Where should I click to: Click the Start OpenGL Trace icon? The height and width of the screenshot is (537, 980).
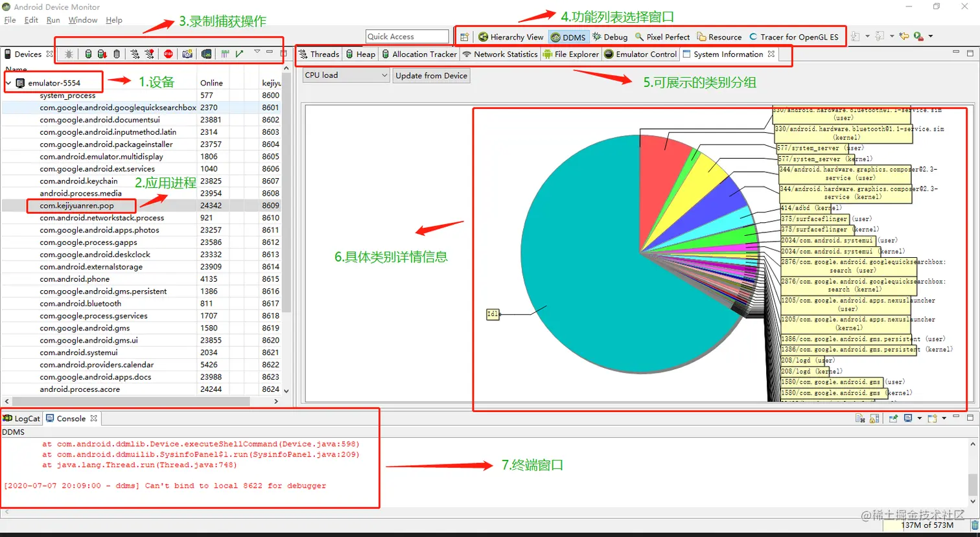pyautogui.click(x=239, y=54)
